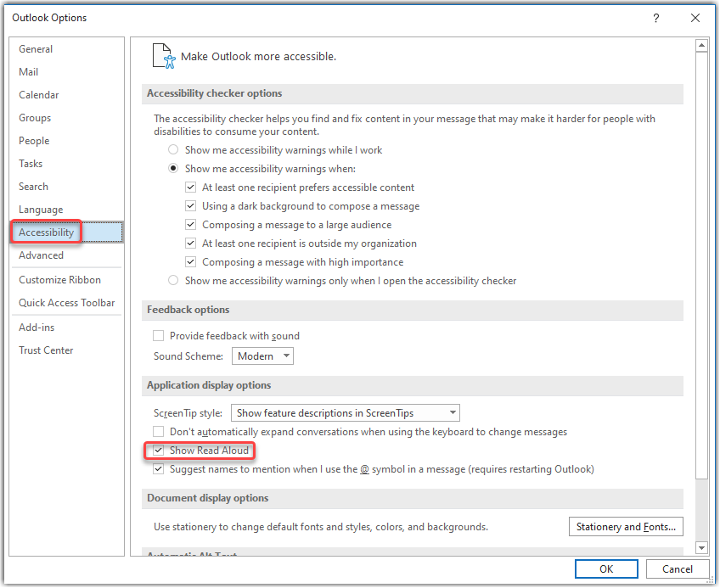Uncheck 'Composing a message to a large audience'

click(x=191, y=224)
